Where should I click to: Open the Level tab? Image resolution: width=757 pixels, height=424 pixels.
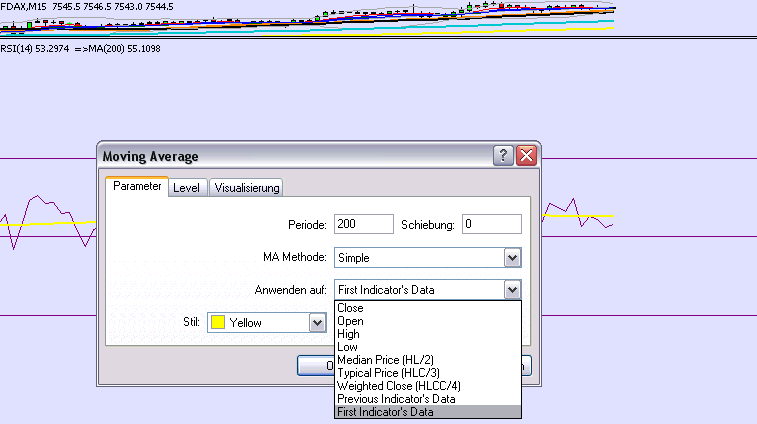186,188
